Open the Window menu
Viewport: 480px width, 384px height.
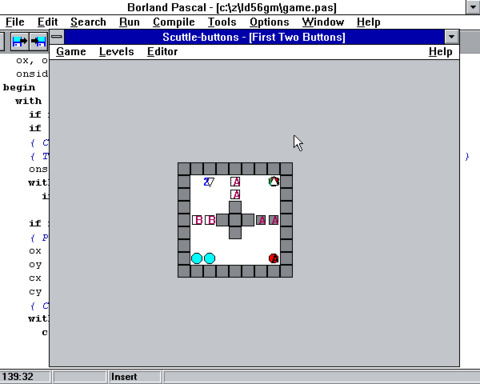[x=323, y=22]
